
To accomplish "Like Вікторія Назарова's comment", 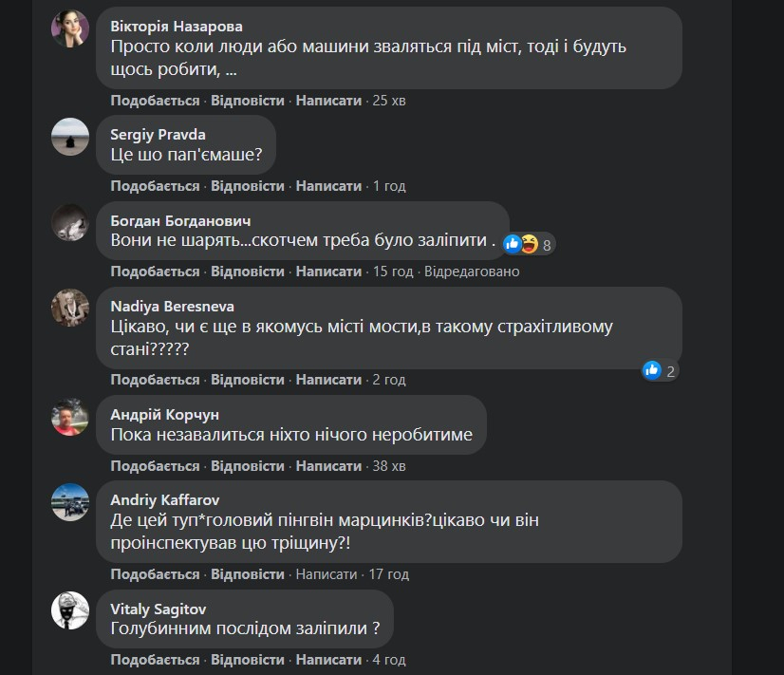I will pos(155,101).
